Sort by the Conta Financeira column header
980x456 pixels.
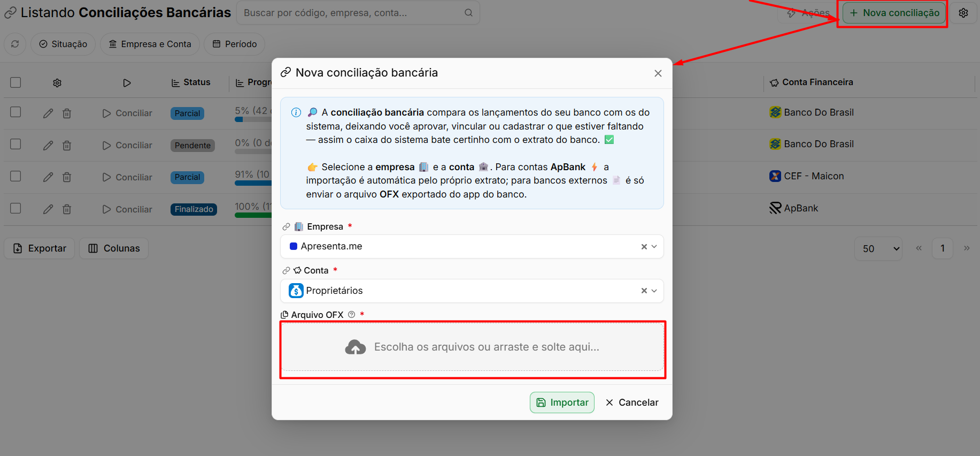(812, 82)
